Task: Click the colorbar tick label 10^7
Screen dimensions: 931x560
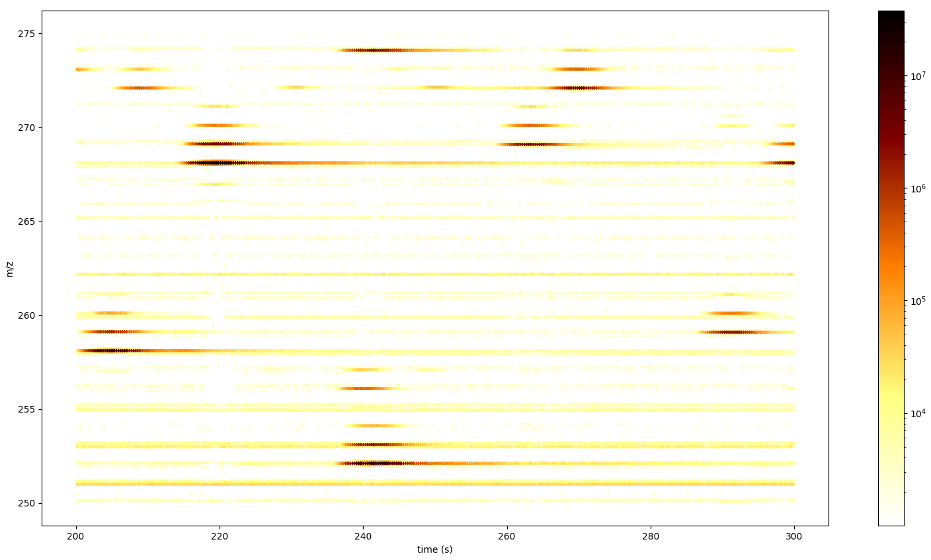Action: tap(918, 76)
